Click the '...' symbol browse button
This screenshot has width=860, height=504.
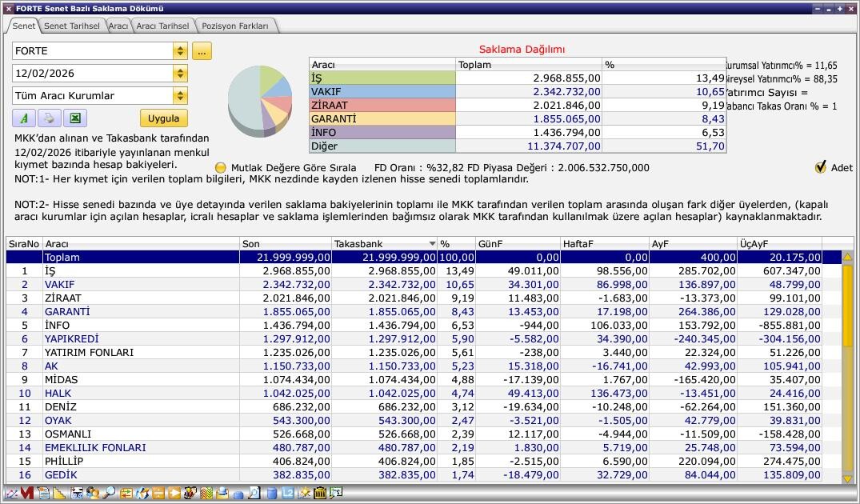coord(202,51)
